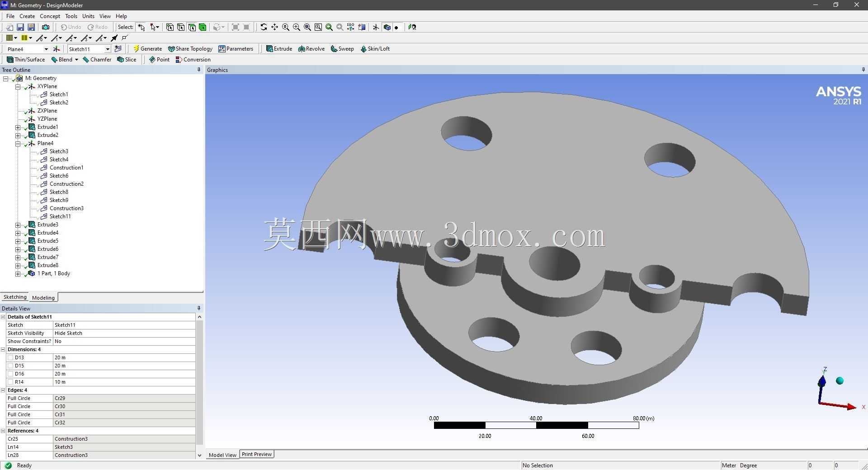Click the Extrude tool

click(x=279, y=49)
